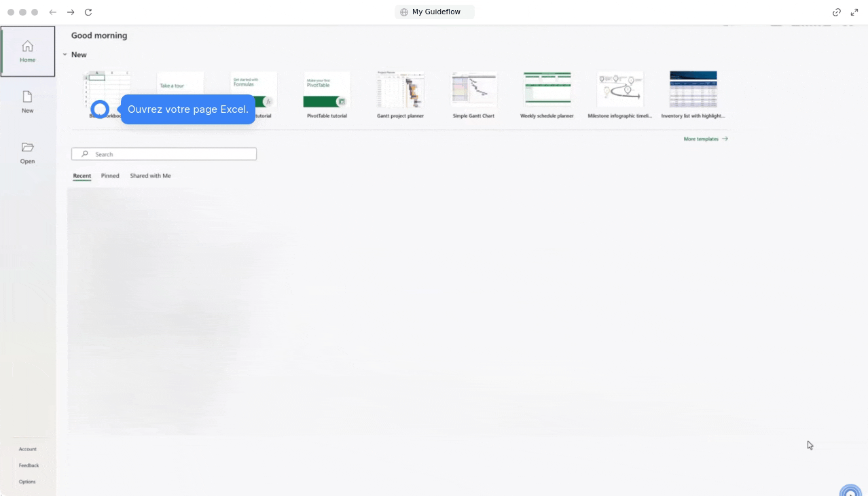Switch to Shared with Me tab

point(150,176)
